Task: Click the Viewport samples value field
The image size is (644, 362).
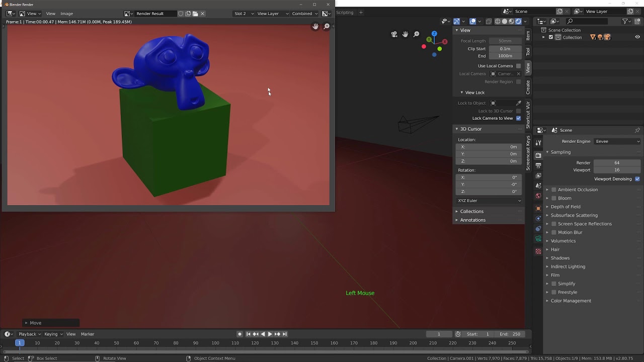Action: [617, 170]
